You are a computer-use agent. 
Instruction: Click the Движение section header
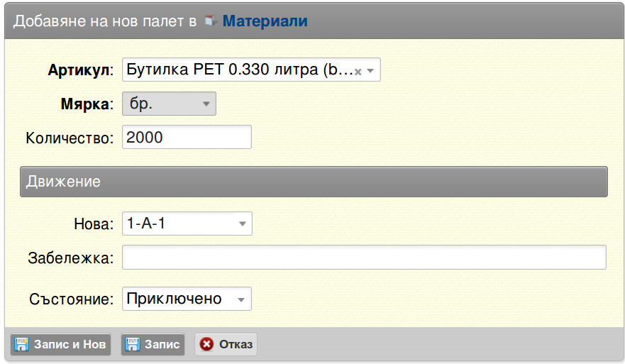point(314,182)
